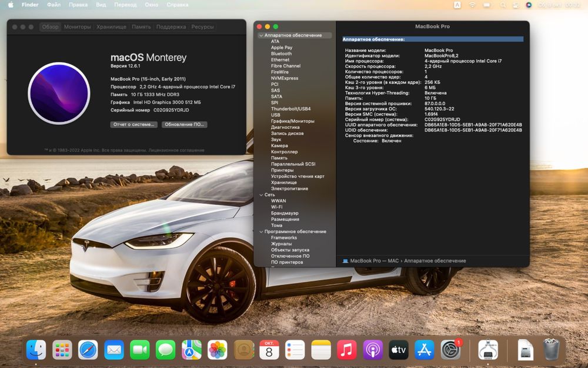This screenshot has width=588, height=368.
Task: Open Messages in the Dock
Action: 166,350
